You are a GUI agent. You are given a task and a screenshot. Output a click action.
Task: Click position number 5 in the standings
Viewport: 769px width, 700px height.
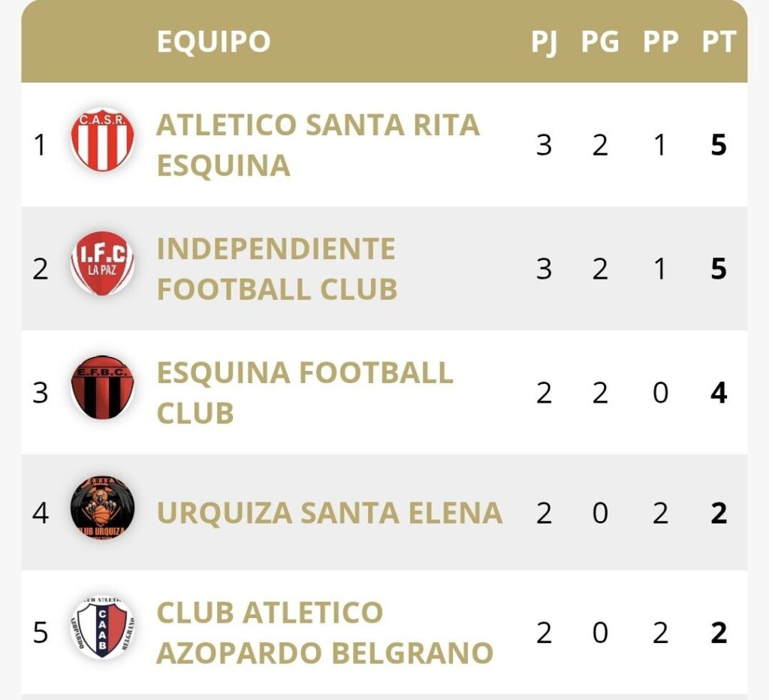41,632
